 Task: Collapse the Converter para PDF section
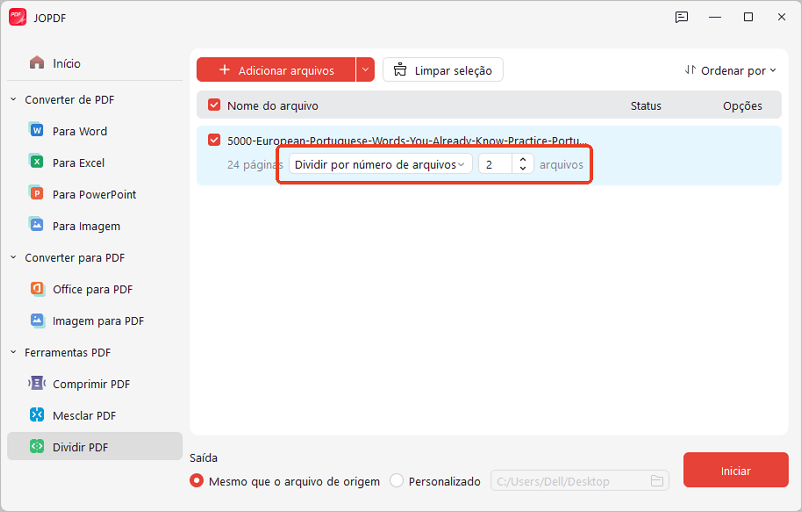click(x=13, y=257)
